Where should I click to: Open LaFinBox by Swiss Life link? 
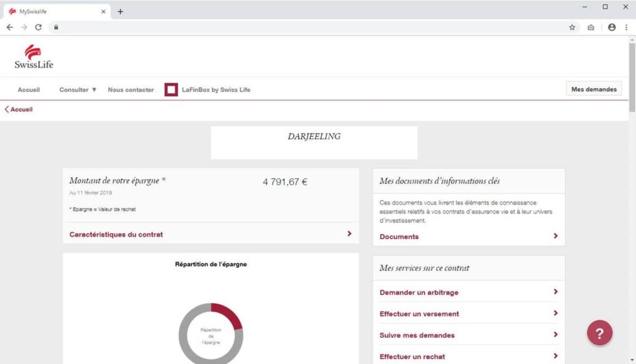click(216, 89)
